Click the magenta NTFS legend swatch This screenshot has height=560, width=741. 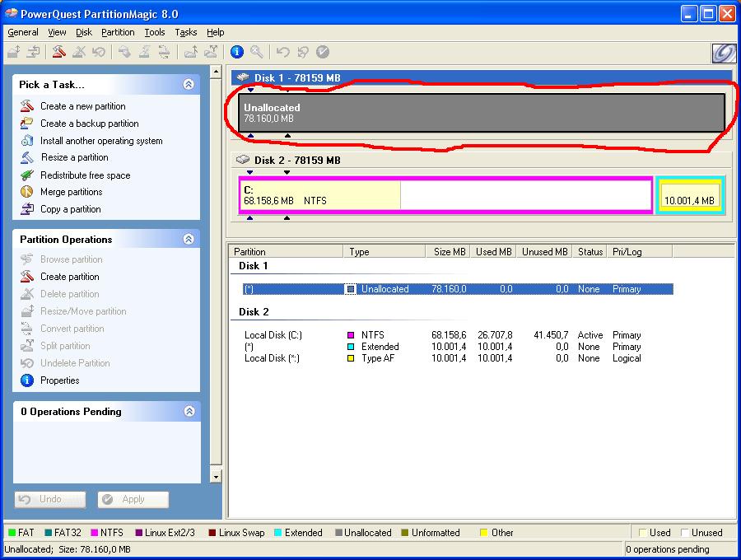point(94,533)
